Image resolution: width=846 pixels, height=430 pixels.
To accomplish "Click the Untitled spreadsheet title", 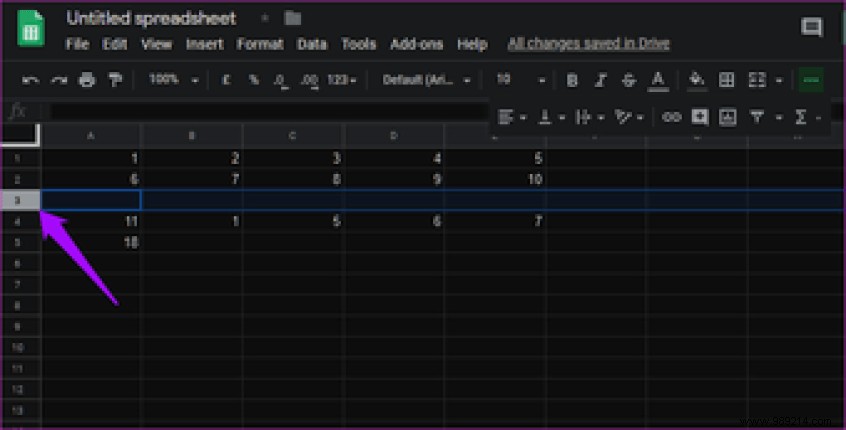I will [x=151, y=18].
